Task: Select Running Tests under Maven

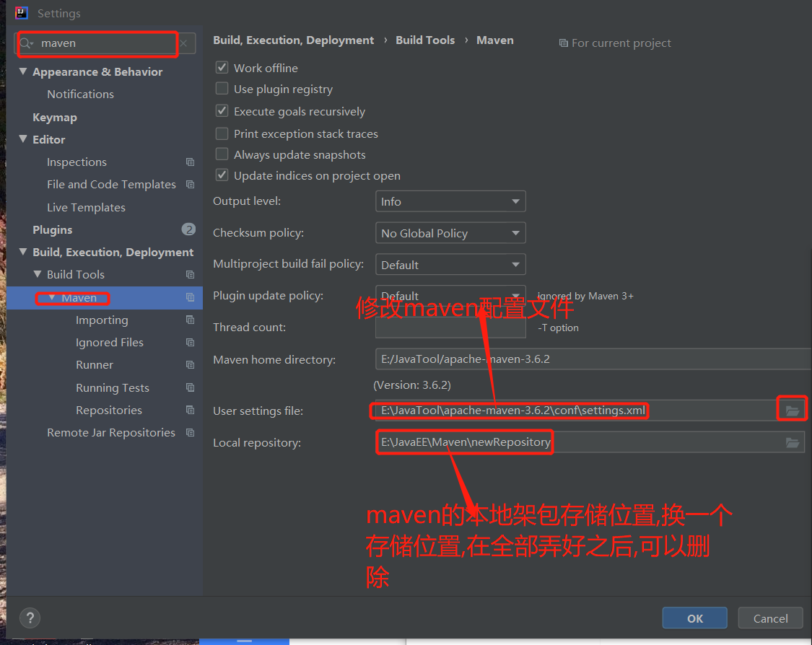Action: click(113, 387)
